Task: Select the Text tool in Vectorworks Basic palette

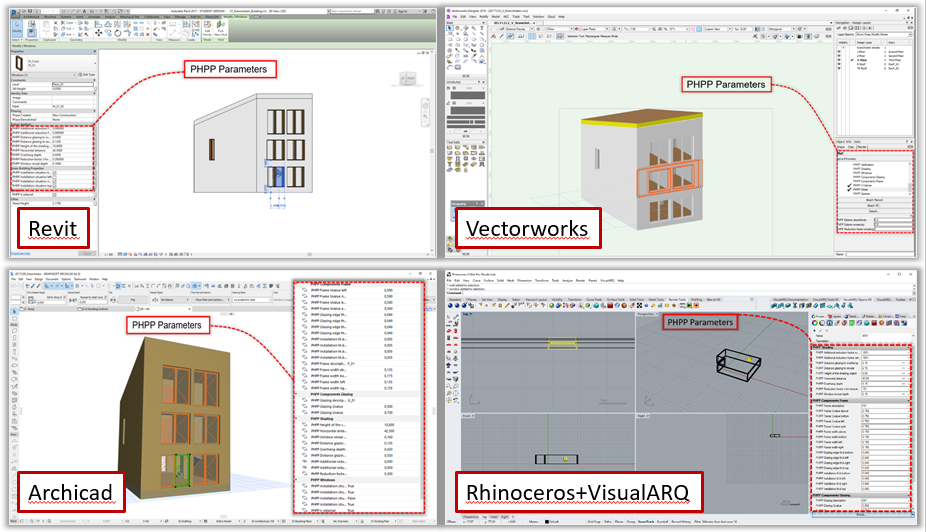Action: (482, 28)
